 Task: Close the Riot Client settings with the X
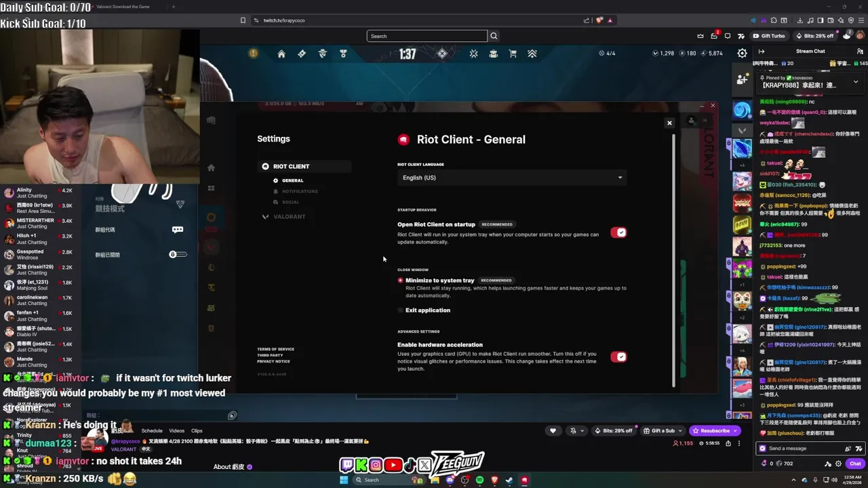[669, 123]
